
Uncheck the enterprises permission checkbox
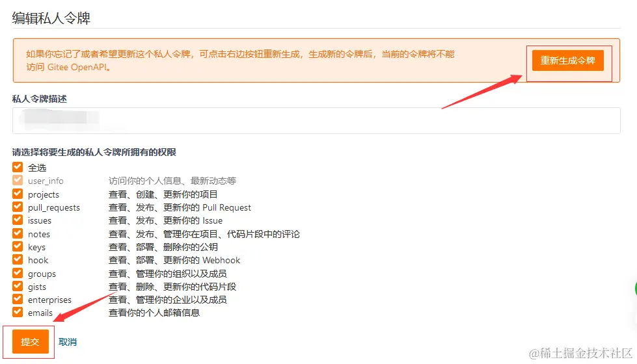[18, 299]
